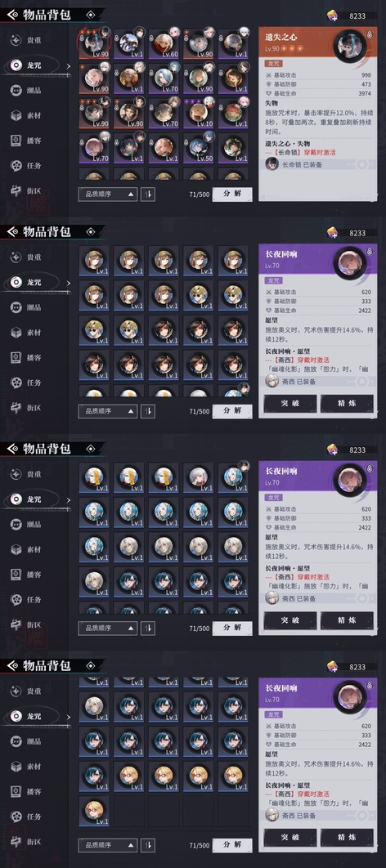This screenshot has height=868, width=386.
Task: Select the Lv.10 item thumbnail
Action: tap(198, 113)
